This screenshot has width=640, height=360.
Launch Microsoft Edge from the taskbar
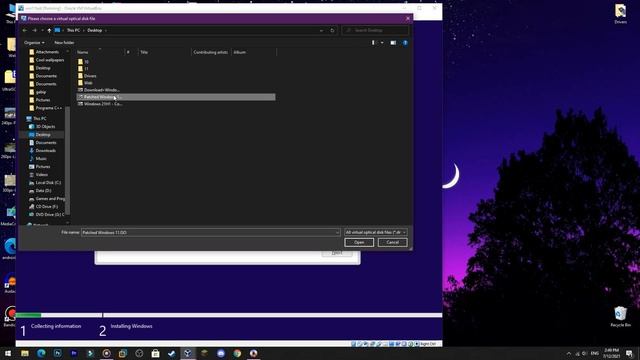point(41,353)
